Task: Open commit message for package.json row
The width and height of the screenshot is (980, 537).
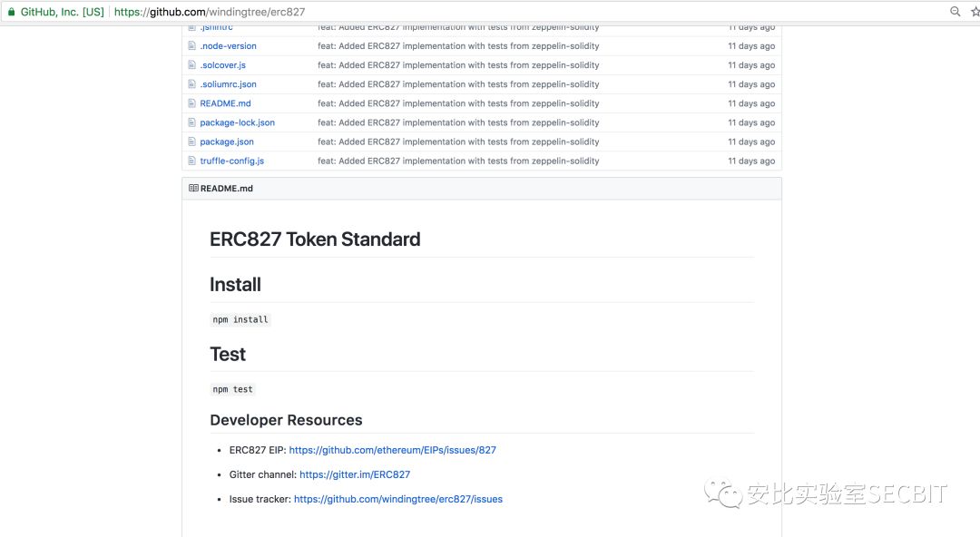Action: pyautogui.click(x=458, y=142)
